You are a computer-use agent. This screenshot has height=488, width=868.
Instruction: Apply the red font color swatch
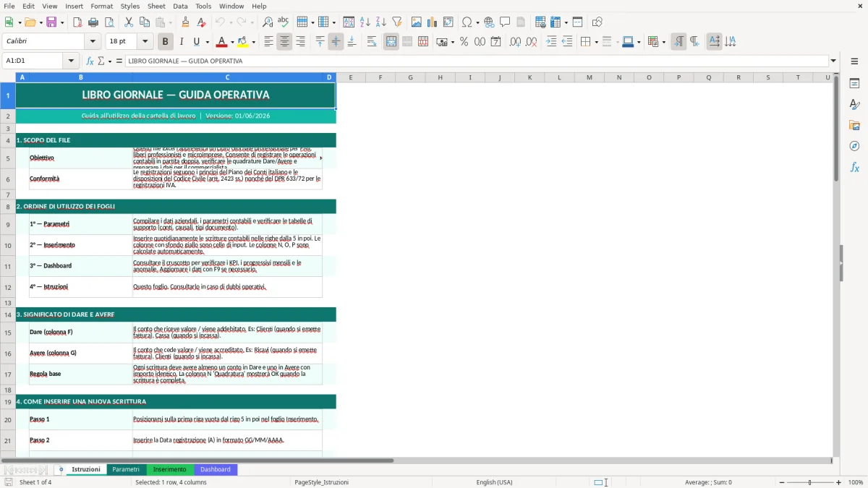[222, 42]
